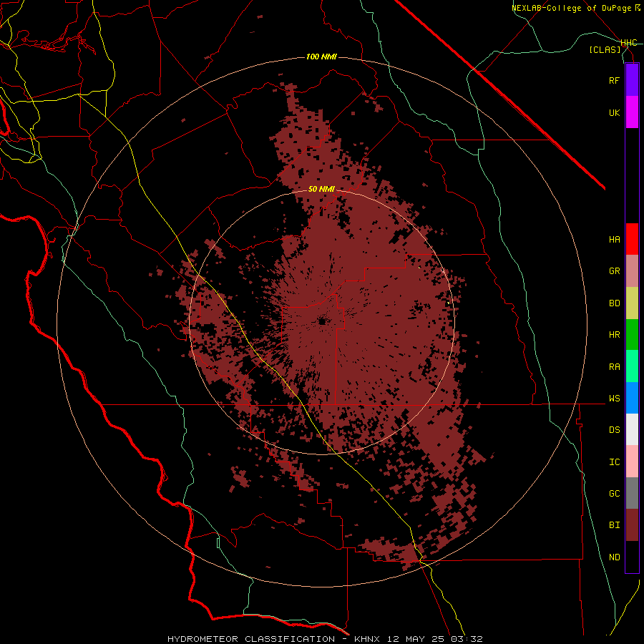This screenshot has width=644, height=644.
Task: Click the RF legend label
Action: pos(615,81)
